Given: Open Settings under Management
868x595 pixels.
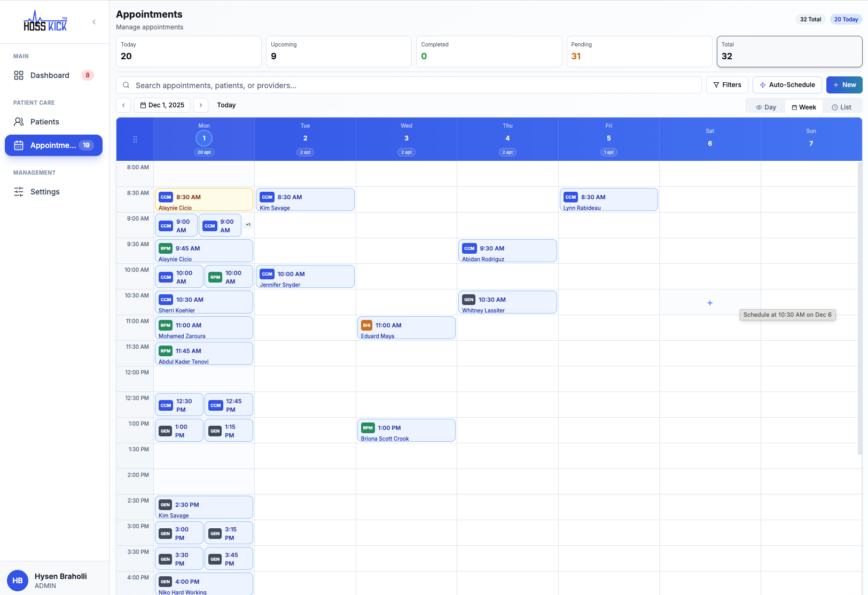Looking at the screenshot, I should 44,192.
